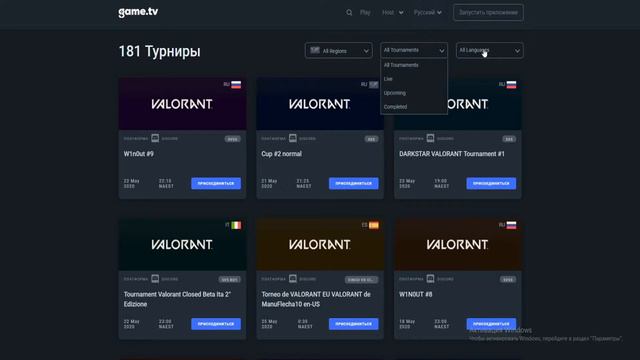Click the platform PC icon on DARKSTAR card
The height and width of the screenshot is (360, 640).
pos(430,138)
